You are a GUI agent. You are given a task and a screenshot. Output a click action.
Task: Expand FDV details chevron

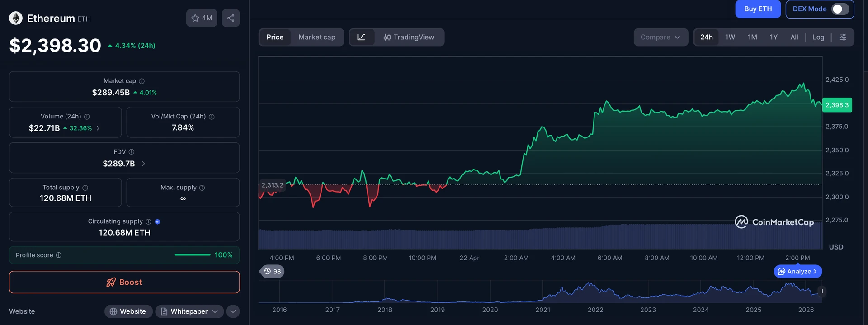point(143,164)
